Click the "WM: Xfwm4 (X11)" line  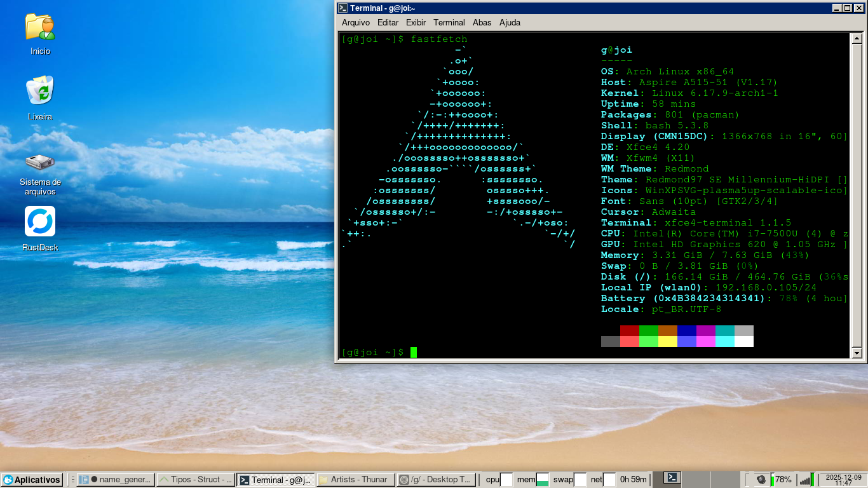tap(648, 158)
